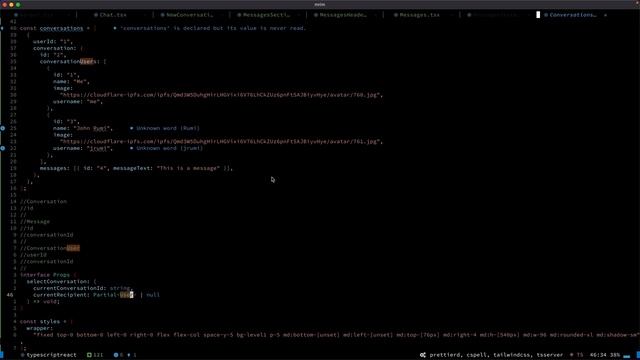This screenshot has width=640, height=360.
Task: Click the underlined 'conversations' variable name
Action: [61, 28]
